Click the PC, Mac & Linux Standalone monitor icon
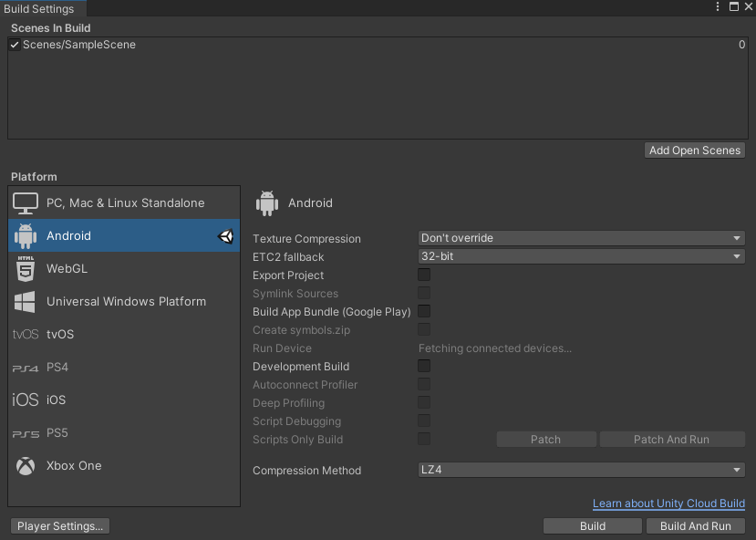Viewport: 756px width, 540px height. (x=25, y=203)
